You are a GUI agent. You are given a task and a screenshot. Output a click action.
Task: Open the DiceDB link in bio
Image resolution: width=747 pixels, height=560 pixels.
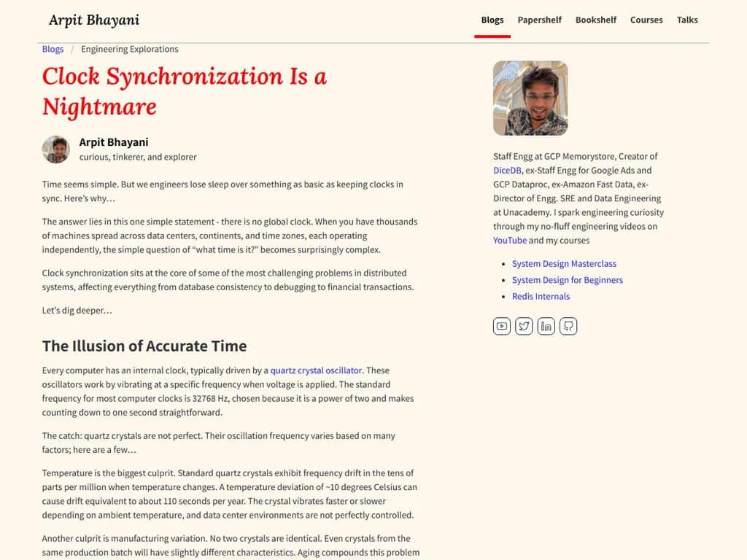[508, 170]
